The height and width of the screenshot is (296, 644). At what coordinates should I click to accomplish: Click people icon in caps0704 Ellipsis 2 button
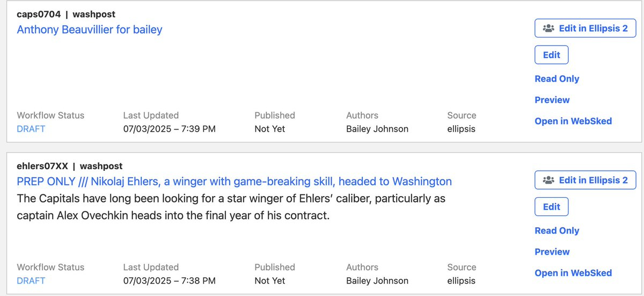click(x=548, y=28)
